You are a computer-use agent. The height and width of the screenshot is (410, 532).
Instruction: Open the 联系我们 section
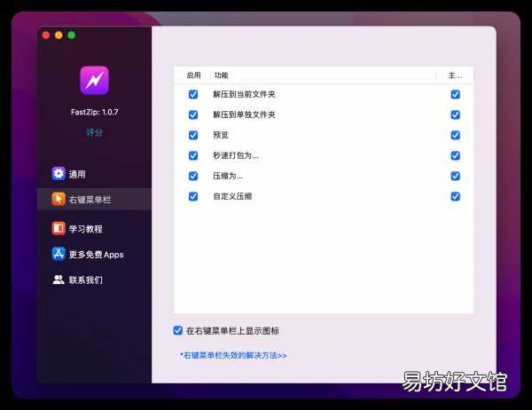pyautogui.click(x=85, y=280)
